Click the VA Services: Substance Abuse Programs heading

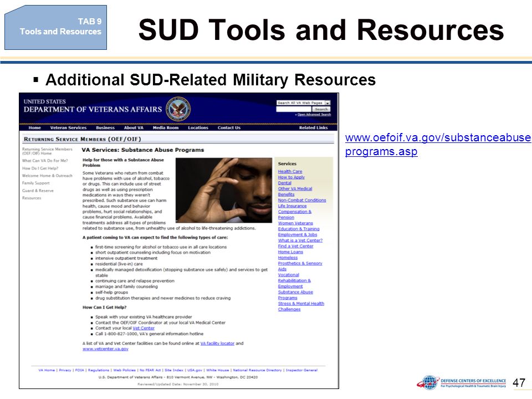143,150
